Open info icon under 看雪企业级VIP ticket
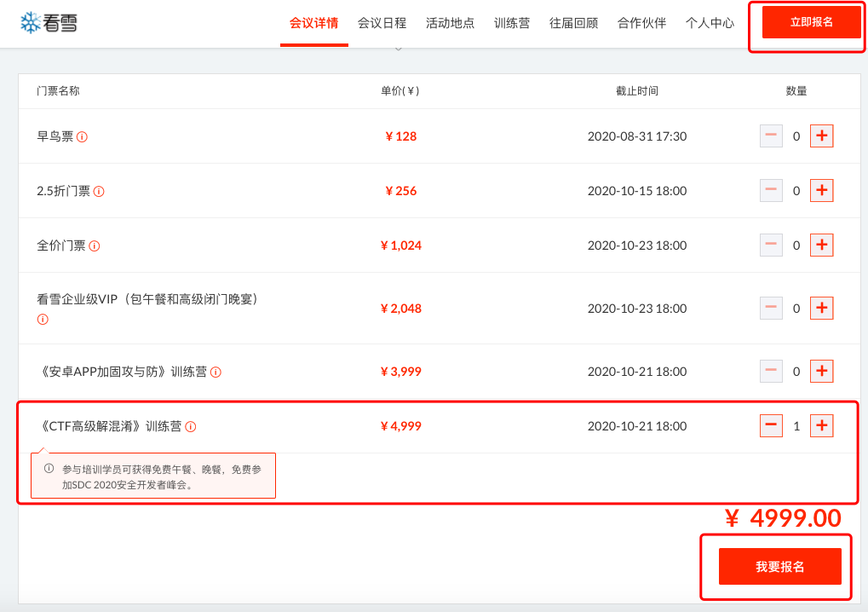This screenshot has height=612, width=868. [x=43, y=319]
